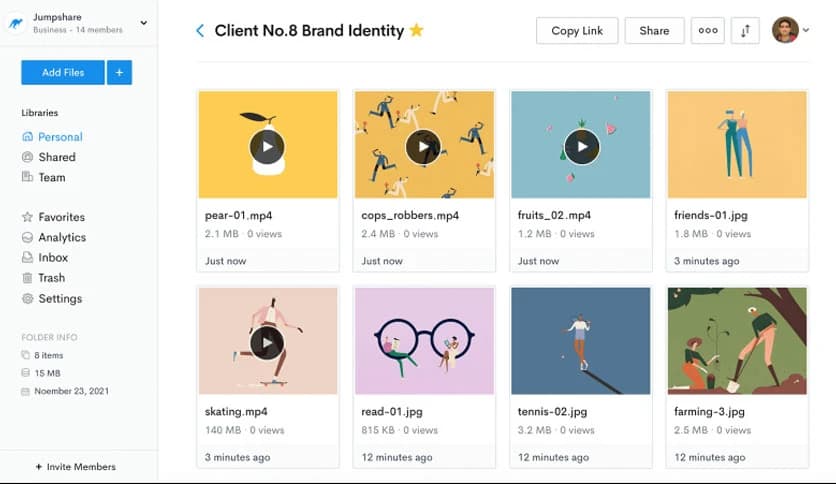
Task: Expand the Jumpshare workspace switcher chevron
Action: tap(143, 23)
